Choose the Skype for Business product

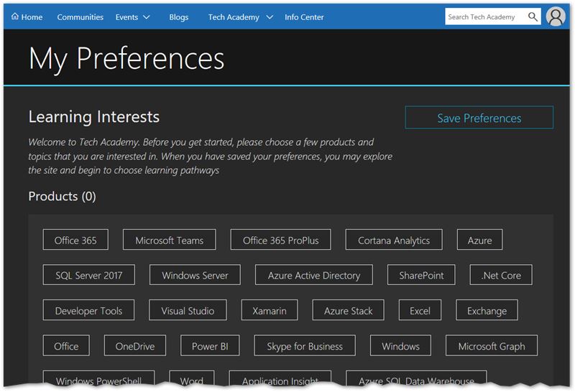(x=305, y=345)
